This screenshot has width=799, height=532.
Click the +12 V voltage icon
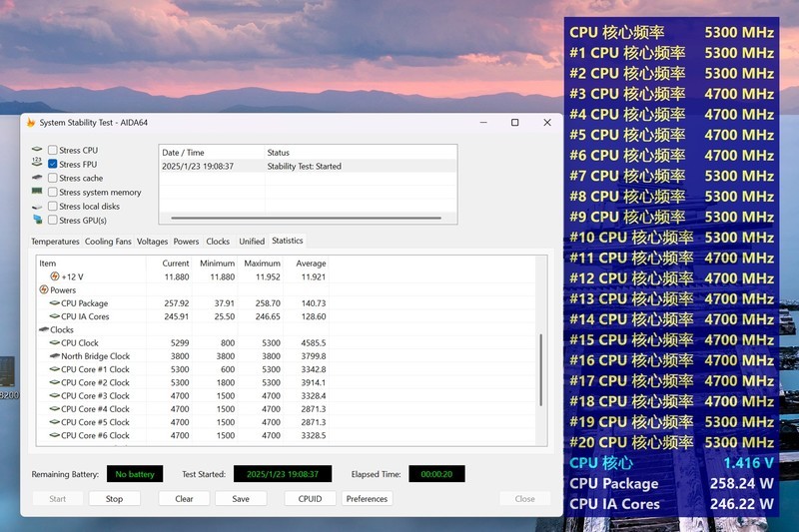tap(54, 276)
